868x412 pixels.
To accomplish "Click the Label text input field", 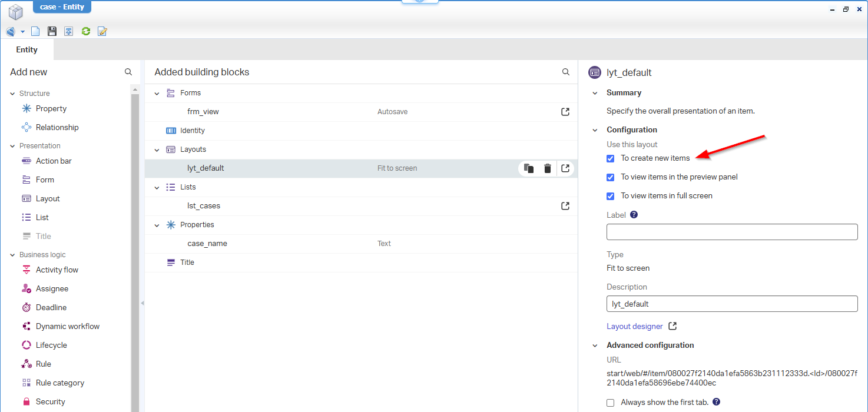I will (x=731, y=232).
